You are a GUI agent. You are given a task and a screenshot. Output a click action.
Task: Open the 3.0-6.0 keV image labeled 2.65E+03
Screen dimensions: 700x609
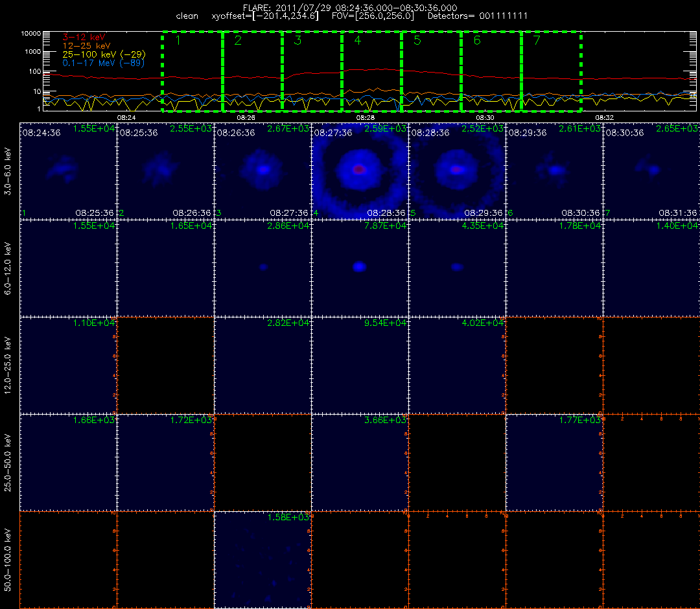[x=652, y=170]
